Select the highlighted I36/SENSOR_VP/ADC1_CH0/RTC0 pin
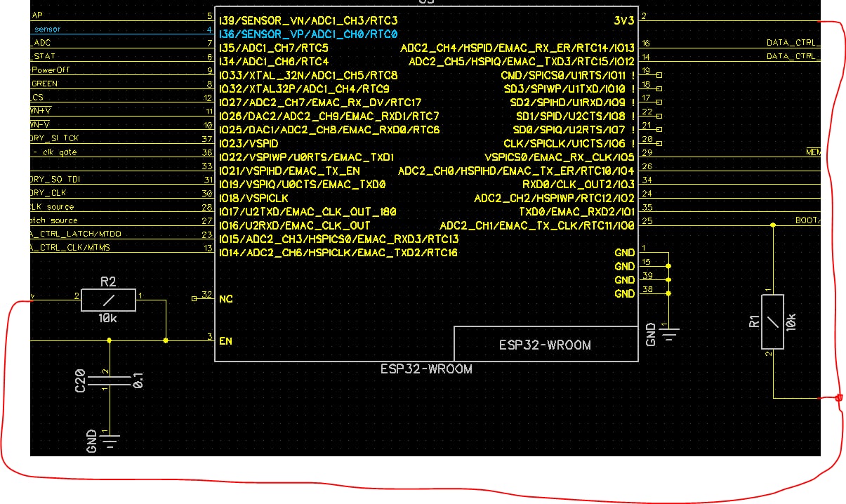 click(x=308, y=34)
